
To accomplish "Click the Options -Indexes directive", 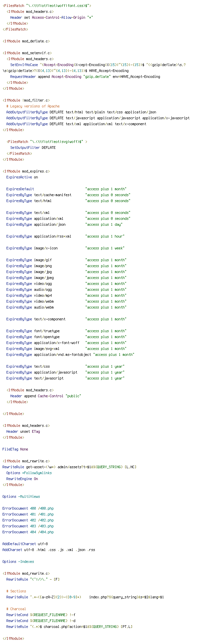I will click(x=18, y=562).
